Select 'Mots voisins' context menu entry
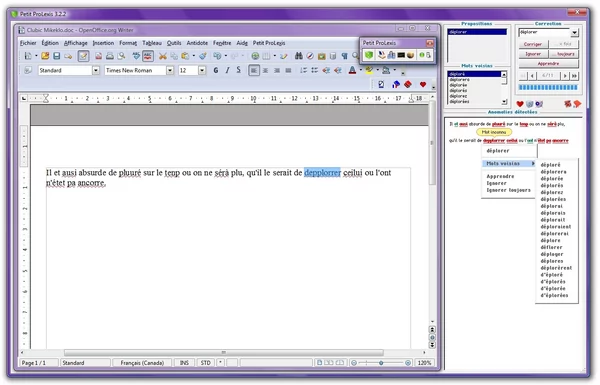This screenshot has width=600, height=385. [508, 163]
